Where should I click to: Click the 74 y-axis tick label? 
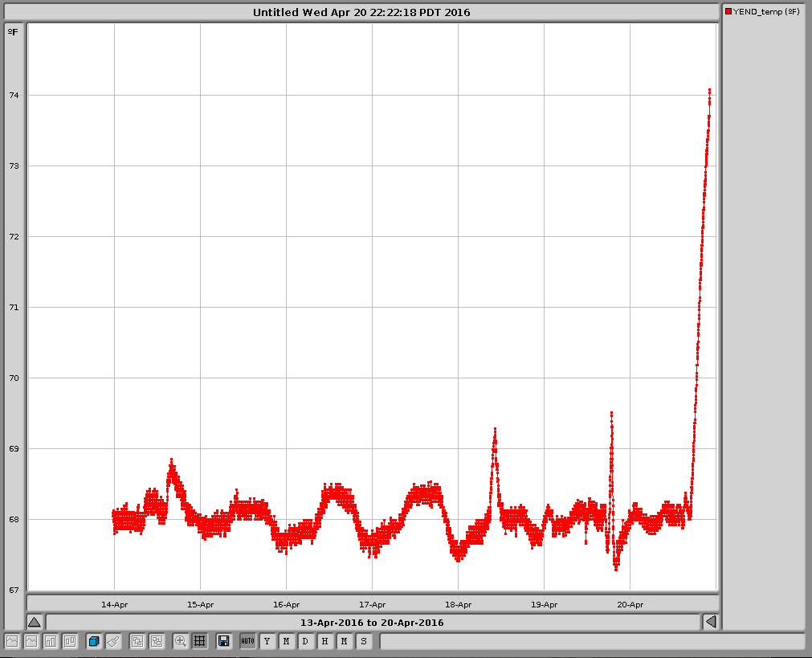[x=14, y=96]
